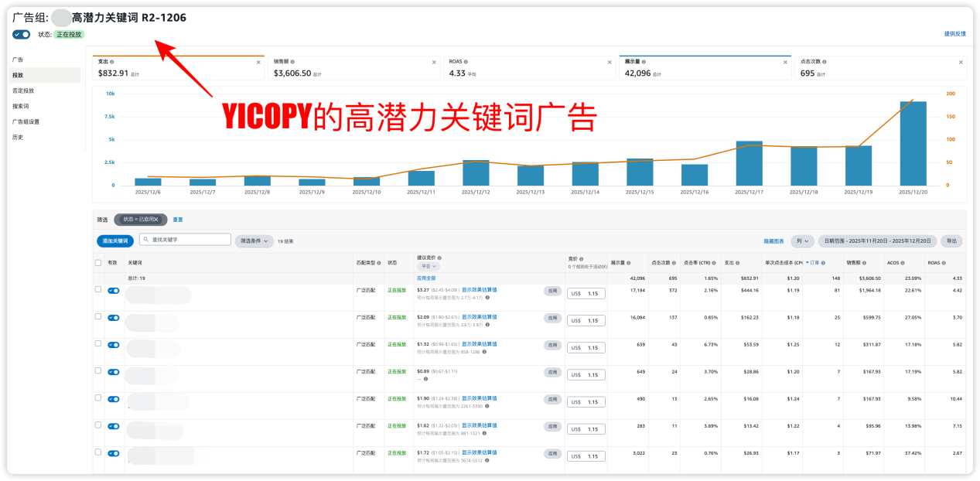The image size is (980, 481).
Task: Click info icon next to 点击次数 card title
Action: [825, 62]
